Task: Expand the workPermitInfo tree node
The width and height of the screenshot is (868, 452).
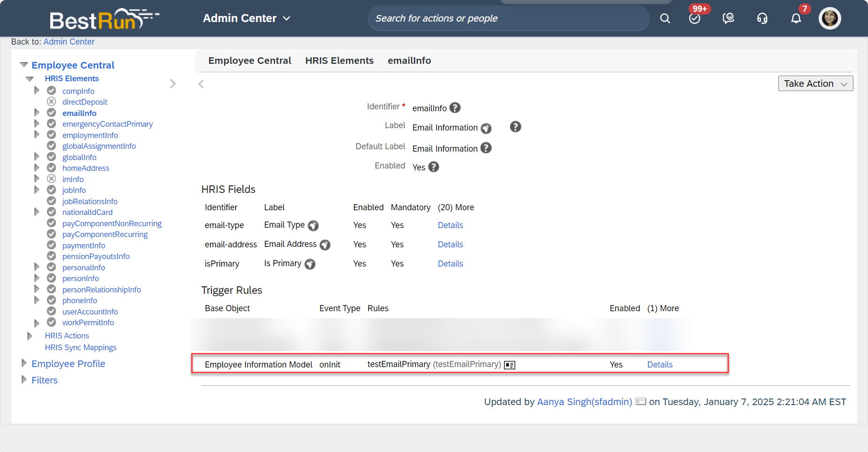Action: pos(37,323)
